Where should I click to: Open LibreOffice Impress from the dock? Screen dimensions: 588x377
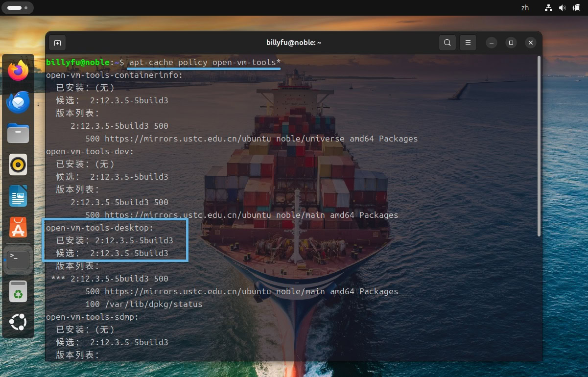[x=18, y=196]
